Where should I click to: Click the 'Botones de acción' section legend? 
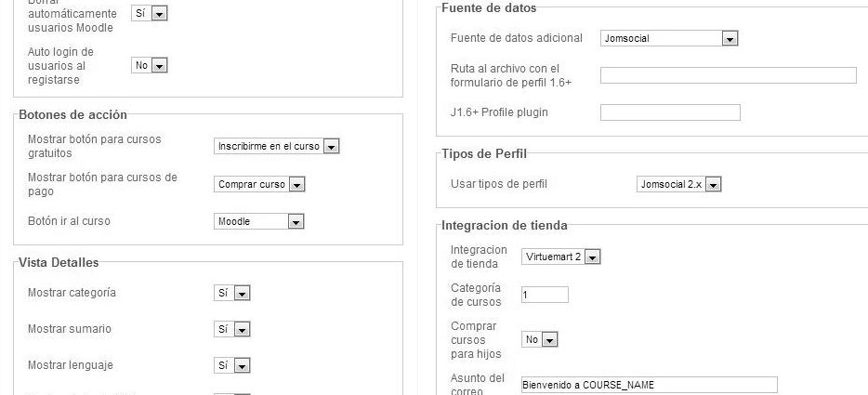72,114
